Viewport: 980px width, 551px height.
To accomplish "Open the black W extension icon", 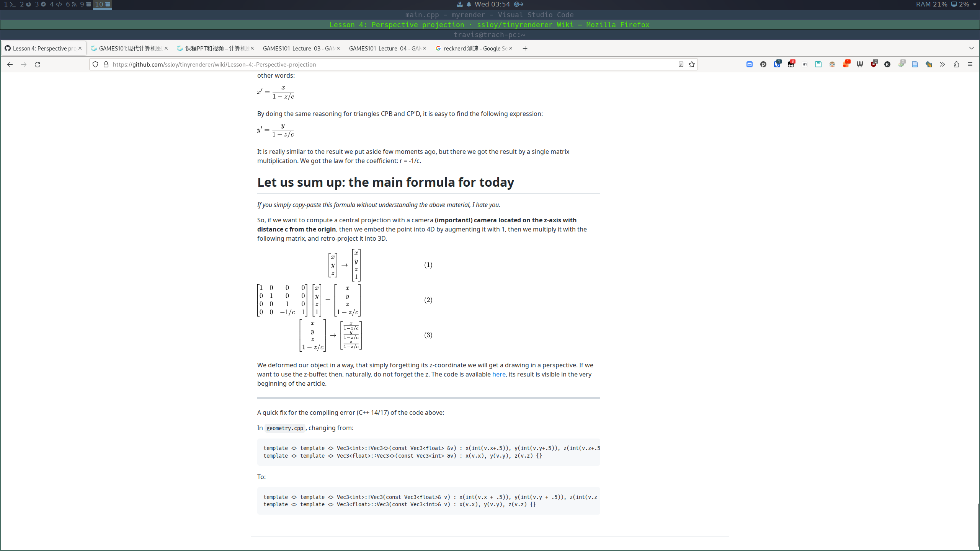I will [860, 64].
